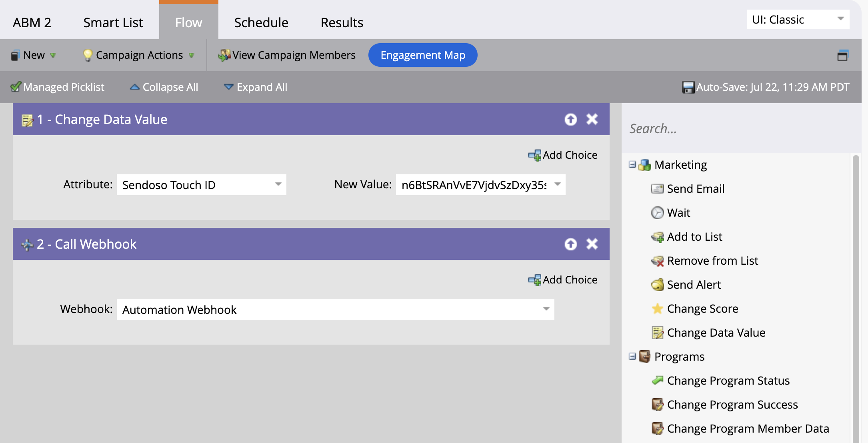Screen dimensions: 868x443
Task: Add Choice to Call Webhook step
Action: pyautogui.click(x=563, y=280)
